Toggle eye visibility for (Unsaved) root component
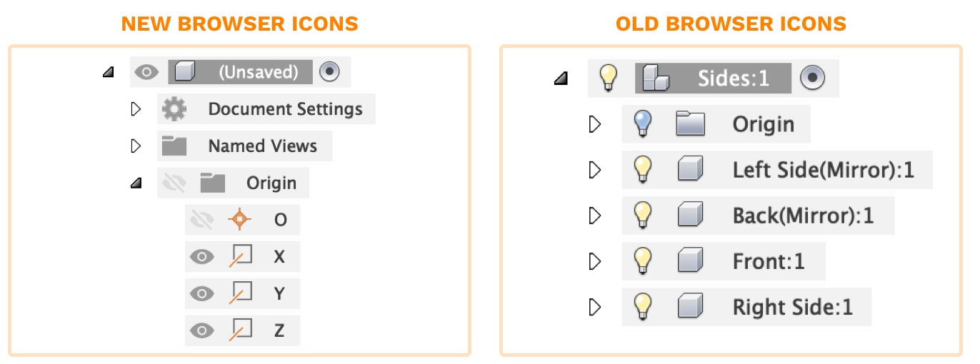The width and height of the screenshot is (980, 364). (x=146, y=72)
